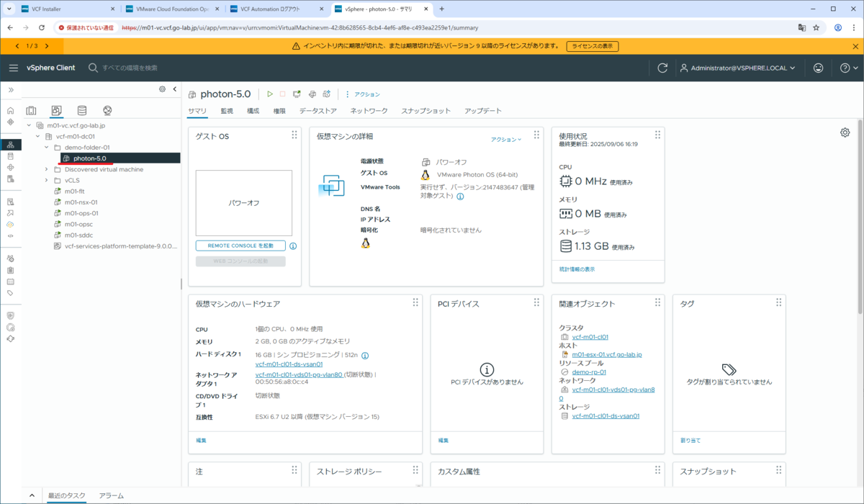This screenshot has width=864, height=504.
Task: Click the search field すべての環境を検索
Action: (x=130, y=68)
